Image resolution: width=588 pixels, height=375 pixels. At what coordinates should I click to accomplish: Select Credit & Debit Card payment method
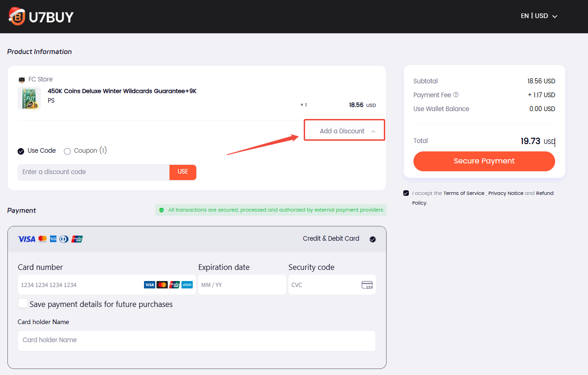(x=373, y=239)
